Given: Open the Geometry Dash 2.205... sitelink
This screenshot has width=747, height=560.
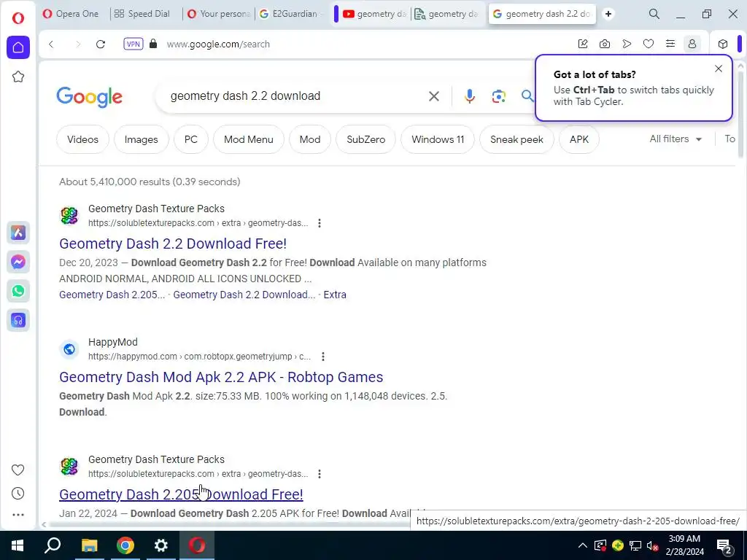Looking at the screenshot, I should [x=112, y=295].
